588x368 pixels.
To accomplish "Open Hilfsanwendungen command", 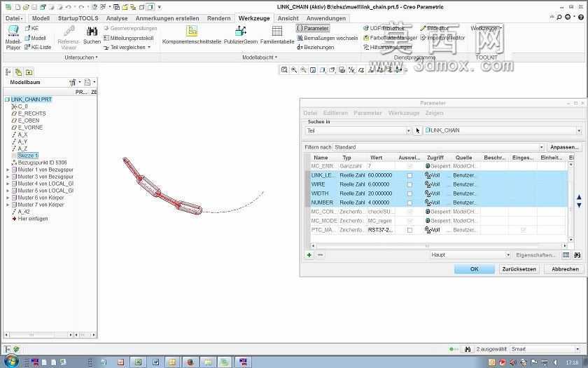I will pyautogui.click(x=388, y=48).
